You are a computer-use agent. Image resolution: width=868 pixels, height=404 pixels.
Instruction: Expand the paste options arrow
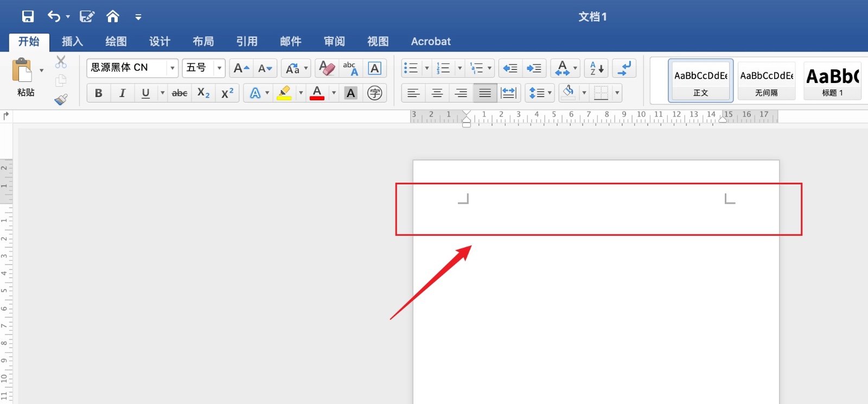pyautogui.click(x=42, y=70)
